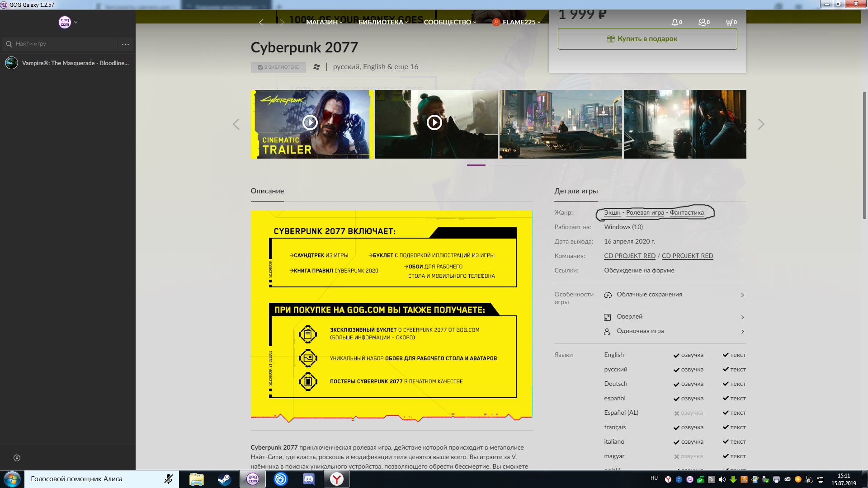Click FLAME225 user avatar
This screenshot has height=488, width=868.
tap(496, 22)
